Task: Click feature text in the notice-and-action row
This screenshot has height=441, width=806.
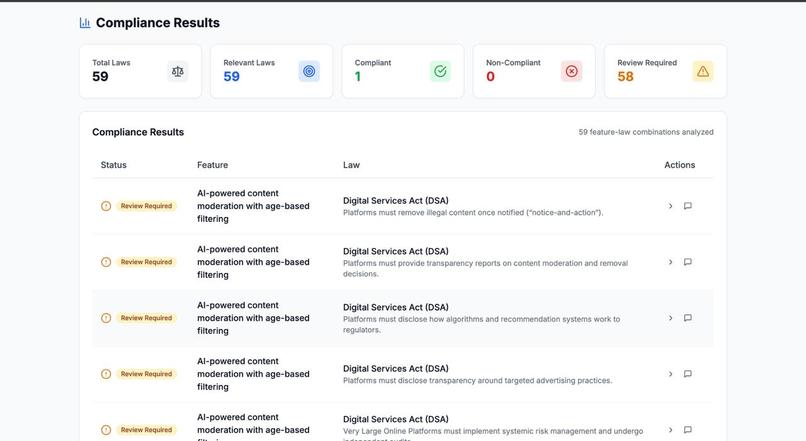Action: click(x=253, y=206)
